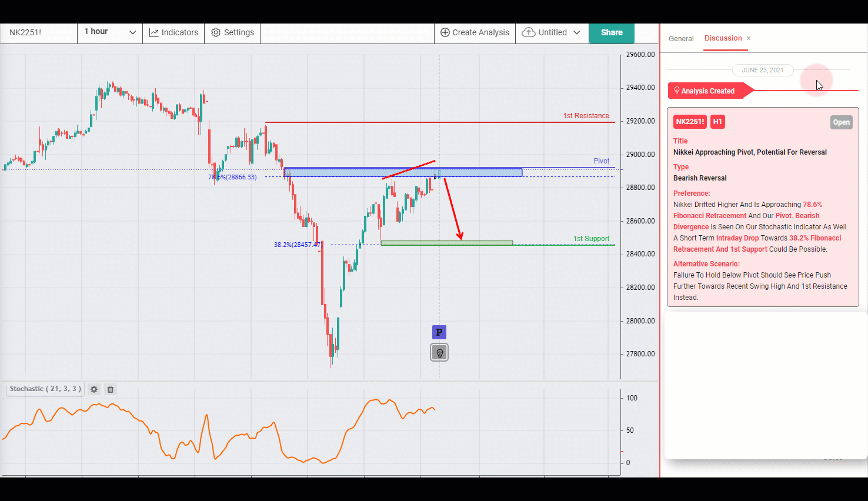868x501 pixels.
Task: Click the chevron arrow next to Untitled
Action: 576,33
